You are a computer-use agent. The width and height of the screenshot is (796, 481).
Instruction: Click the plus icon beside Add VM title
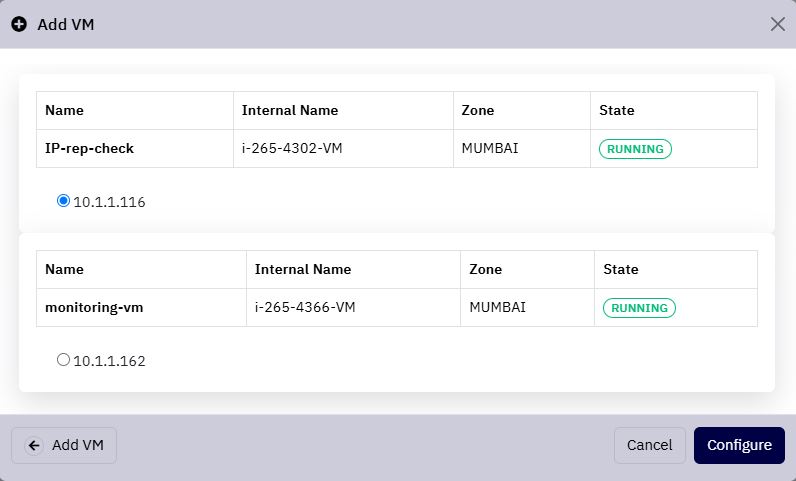click(19, 24)
